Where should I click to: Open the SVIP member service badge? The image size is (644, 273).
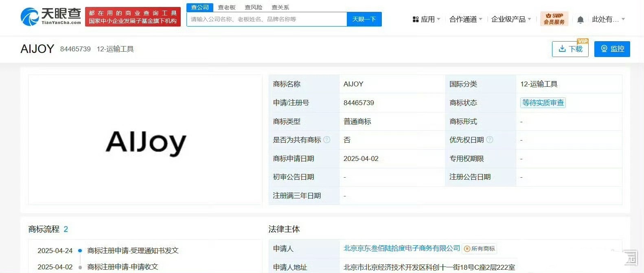(x=554, y=19)
